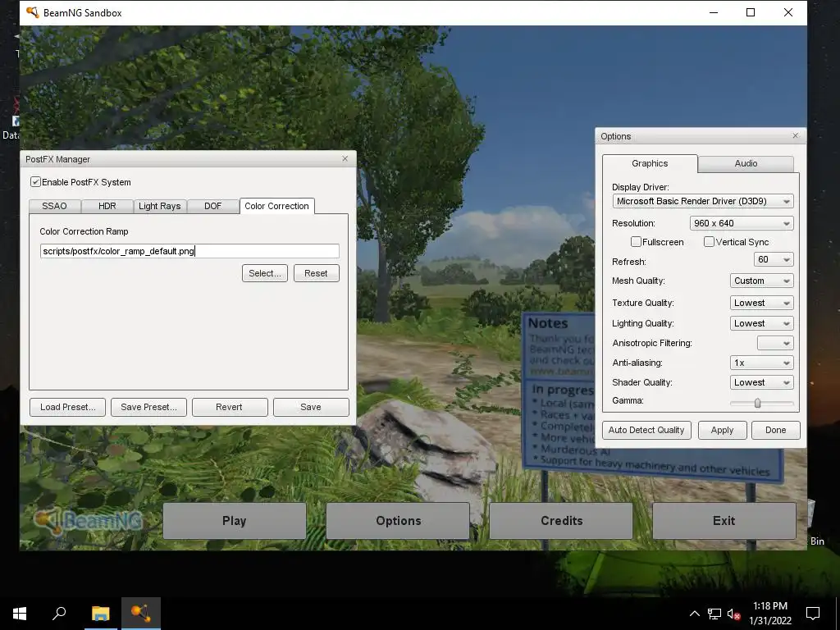
Task: Click Reset for the color correction ramp
Action: pyautogui.click(x=316, y=273)
